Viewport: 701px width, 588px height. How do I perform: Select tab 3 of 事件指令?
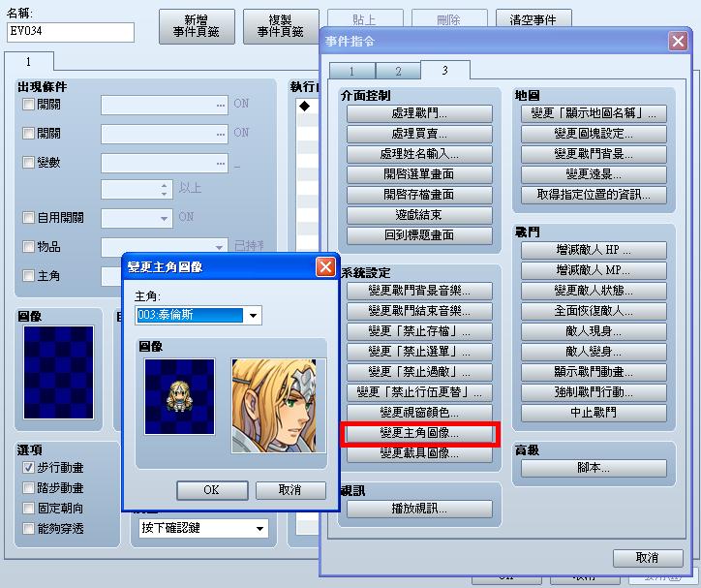[x=444, y=70]
